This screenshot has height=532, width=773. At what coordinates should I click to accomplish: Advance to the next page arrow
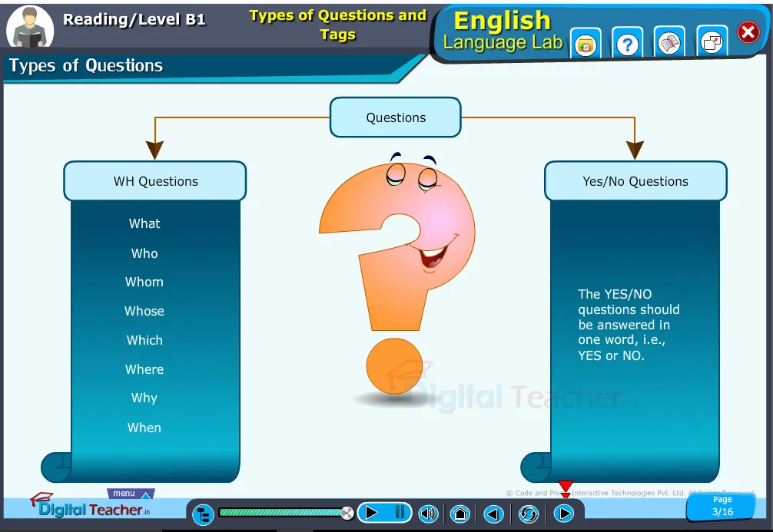point(564,514)
